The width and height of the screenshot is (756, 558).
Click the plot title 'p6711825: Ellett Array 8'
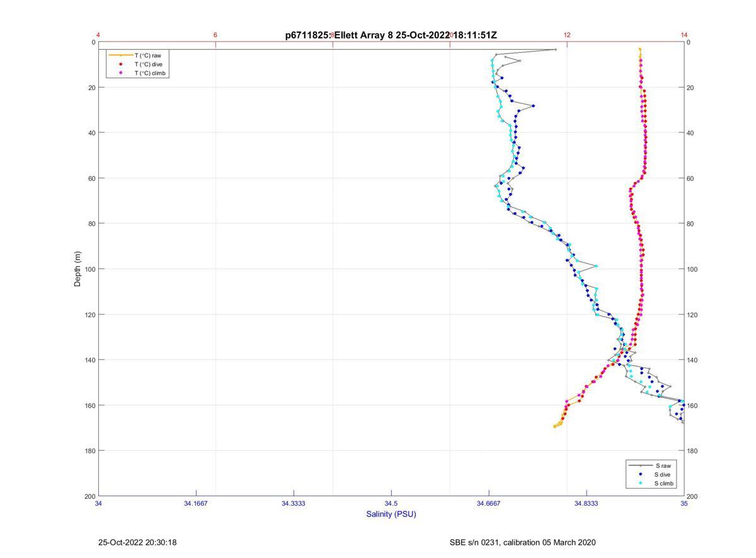point(339,35)
